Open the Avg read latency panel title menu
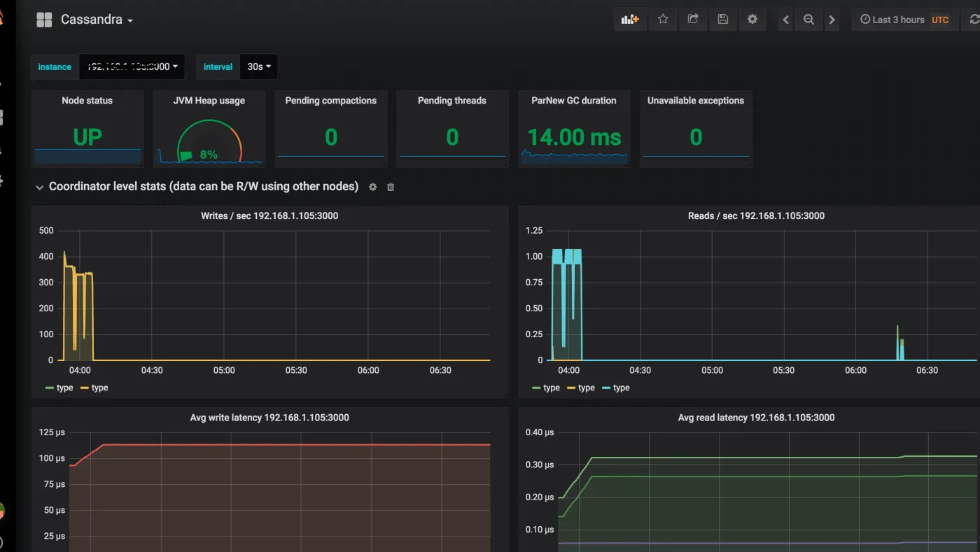 pyautogui.click(x=756, y=418)
